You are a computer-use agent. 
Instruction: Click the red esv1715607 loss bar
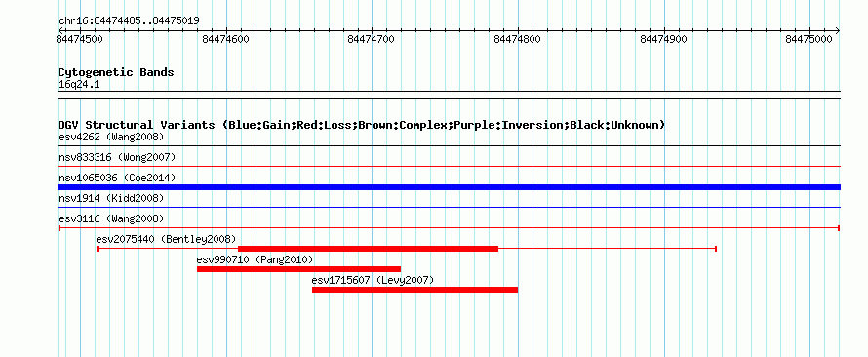415,290
